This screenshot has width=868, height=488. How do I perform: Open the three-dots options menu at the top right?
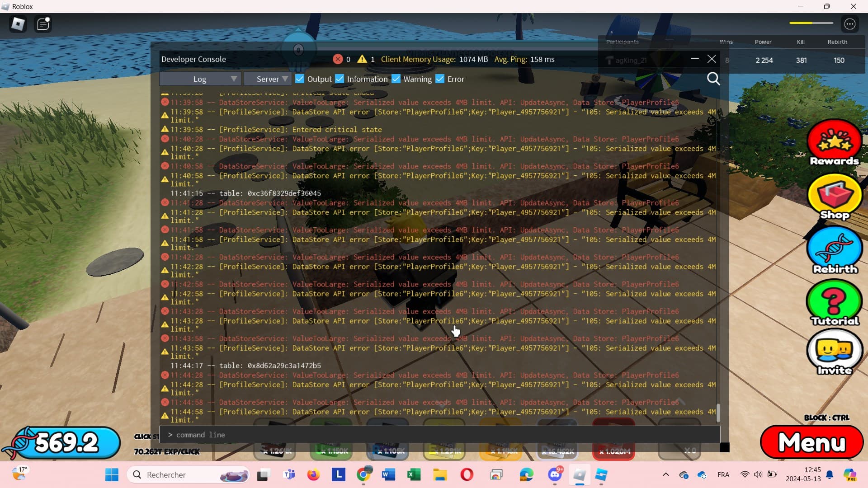850,24
